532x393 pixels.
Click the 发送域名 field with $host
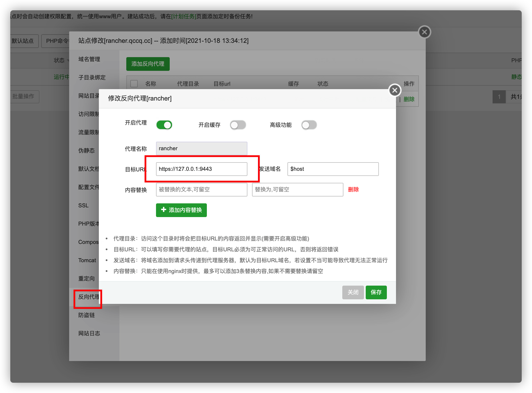pos(333,169)
